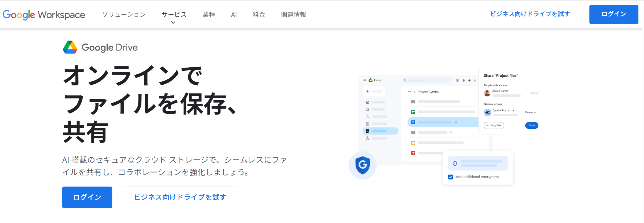The height and width of the screenshot is (223, 644).
Task: Click the settings gear icon in mockup
Action: (464, 80)
